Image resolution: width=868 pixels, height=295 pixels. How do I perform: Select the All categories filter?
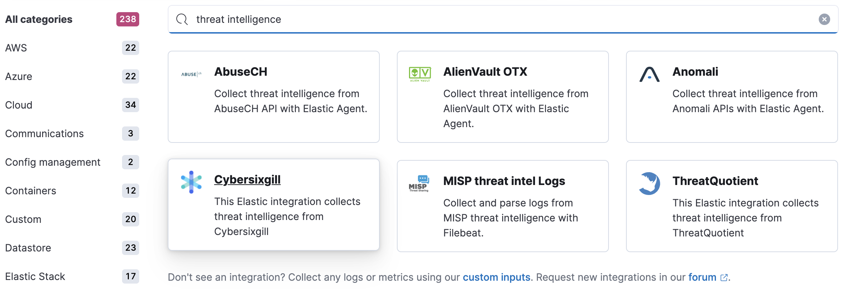(39, 19)
